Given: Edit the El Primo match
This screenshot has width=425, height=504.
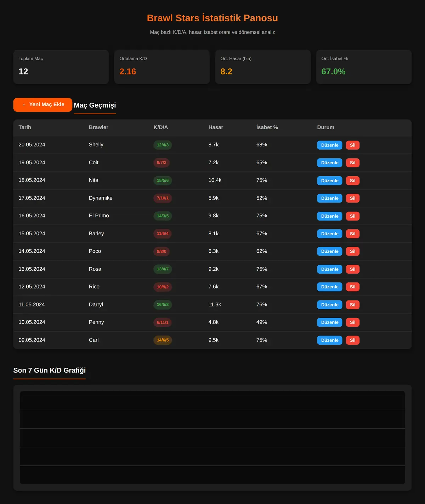Looking at the screenshot, I should [330, 216].
